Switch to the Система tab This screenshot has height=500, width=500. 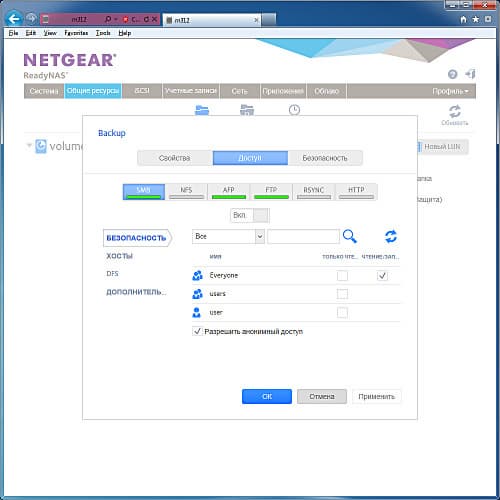44,91
